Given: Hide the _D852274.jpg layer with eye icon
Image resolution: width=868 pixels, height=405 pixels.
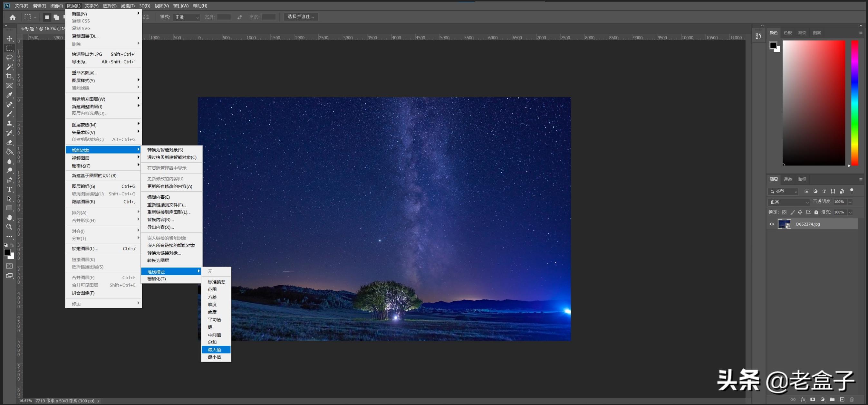Looking at the screenshot, I should pos(772,224).
